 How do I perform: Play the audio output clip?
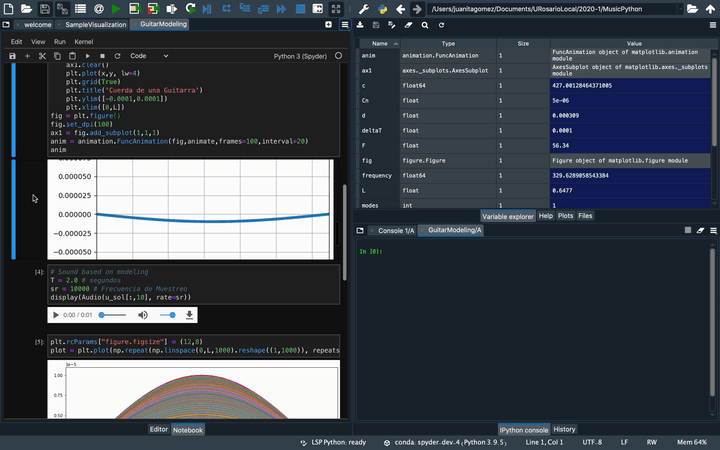[x=54, y=315]
